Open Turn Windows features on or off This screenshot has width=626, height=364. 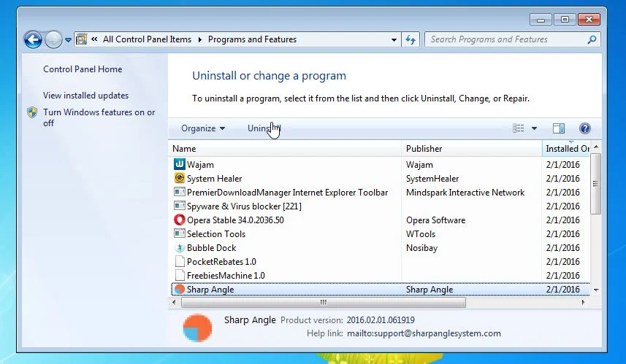(99, 117)
